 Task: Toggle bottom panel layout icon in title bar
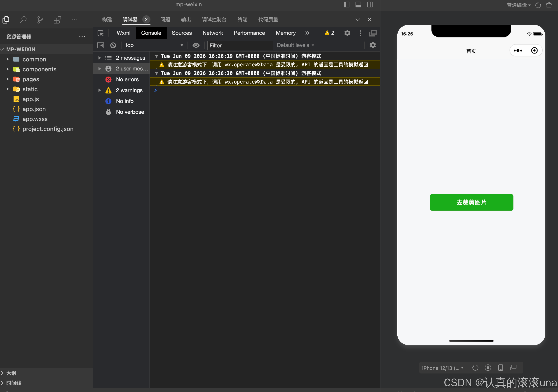(358, 5)
